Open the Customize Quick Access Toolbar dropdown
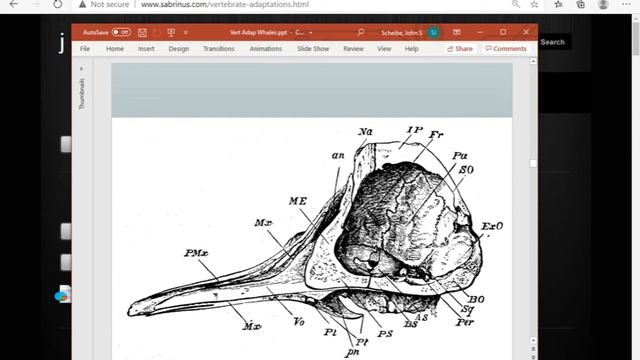640x360 pixels. [x=186, y=32]
